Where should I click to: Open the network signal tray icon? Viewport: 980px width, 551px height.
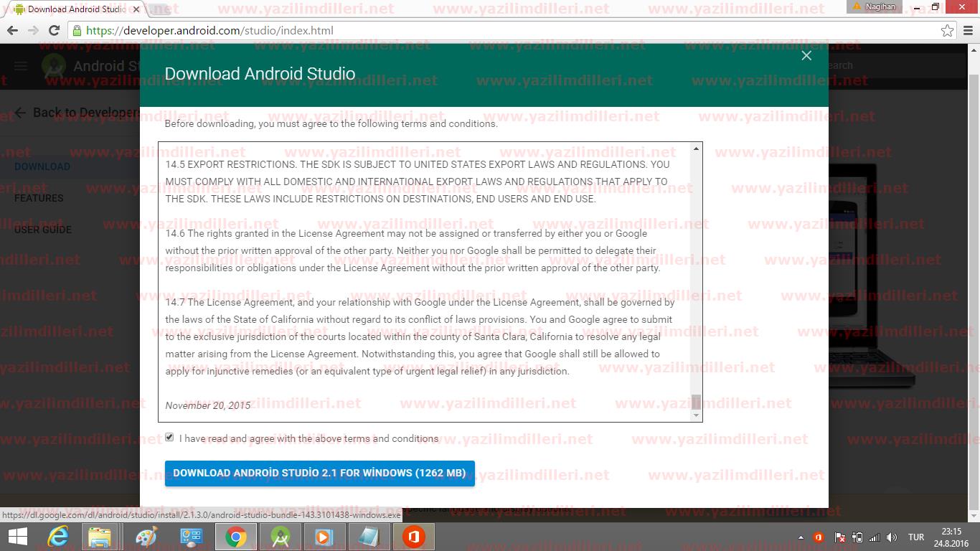tap(875, 537)
